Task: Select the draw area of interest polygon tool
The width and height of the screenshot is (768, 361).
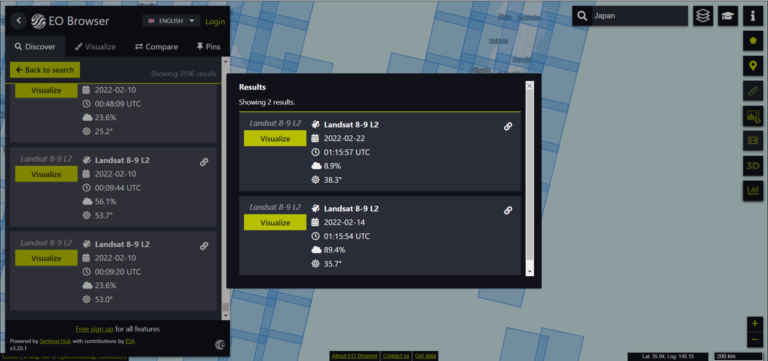Action: pyautogui.click(x=753, y=41)
